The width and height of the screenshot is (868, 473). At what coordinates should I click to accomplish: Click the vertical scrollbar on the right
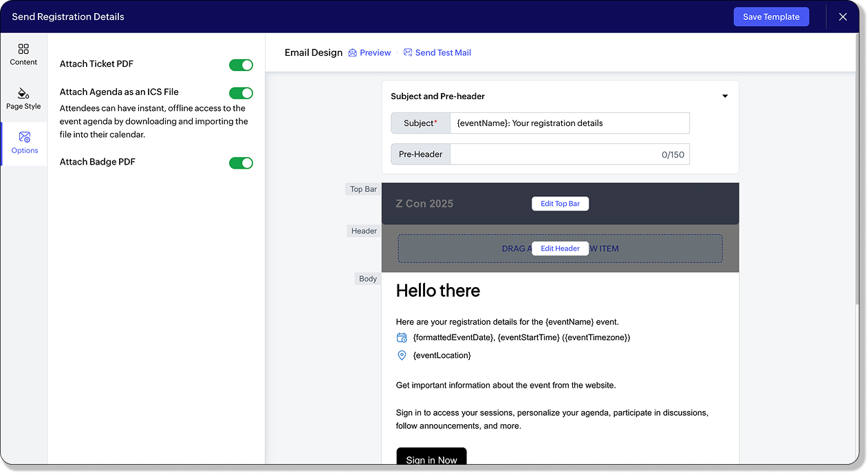coord(856,169)
